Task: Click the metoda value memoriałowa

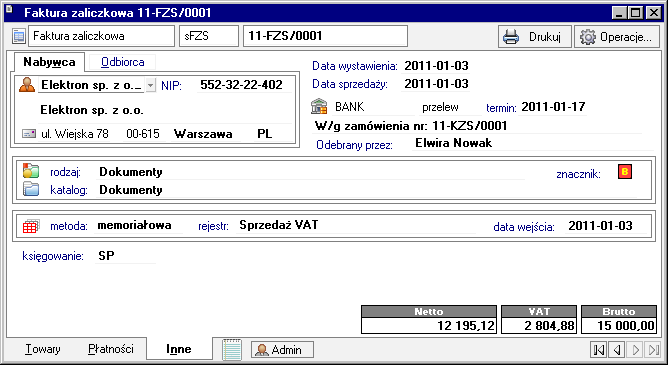Action: coord(135,225)
